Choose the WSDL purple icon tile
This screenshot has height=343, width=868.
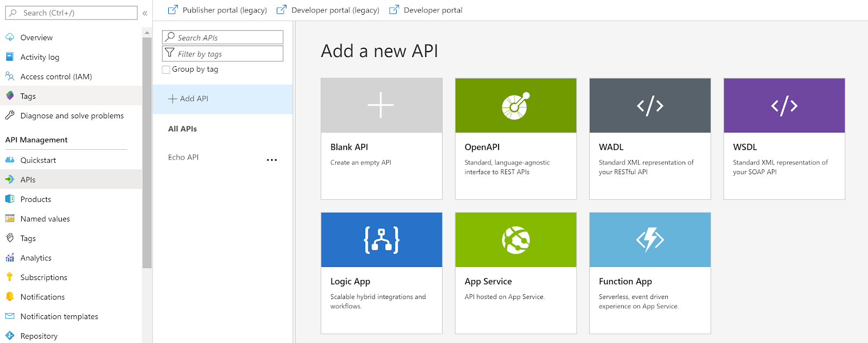pyautogui.click(x=784, y=106)
